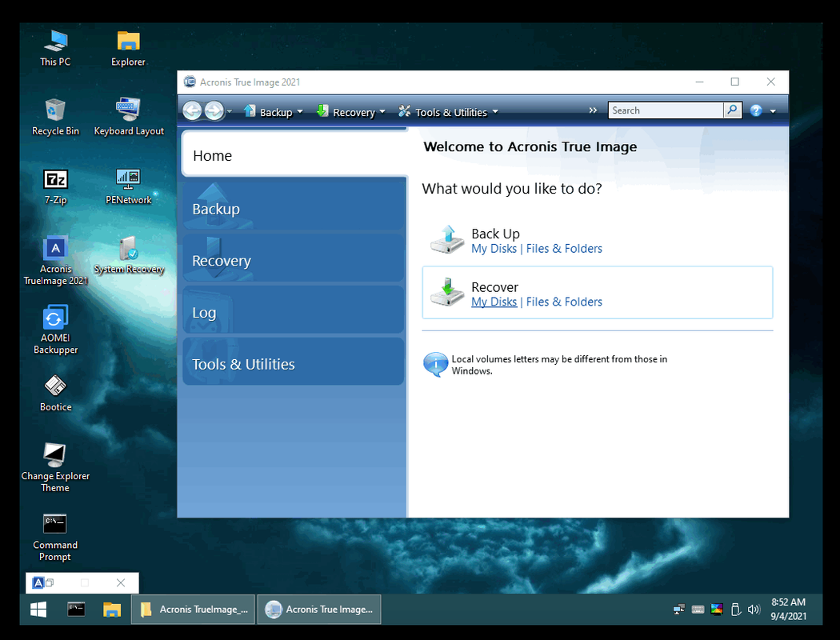Select Bootice desktop icon

click(55, 394)
